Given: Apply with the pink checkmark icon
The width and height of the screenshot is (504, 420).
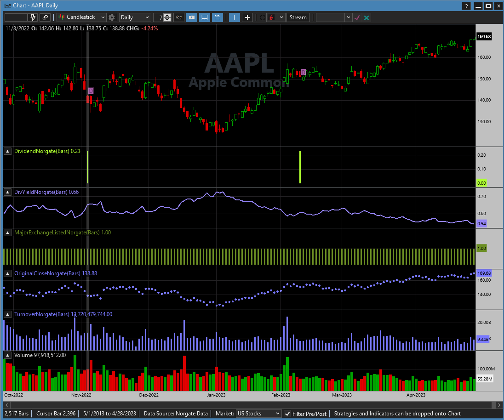Looking at the screenshot, I should pyautogui.click(x=357, y=17).
